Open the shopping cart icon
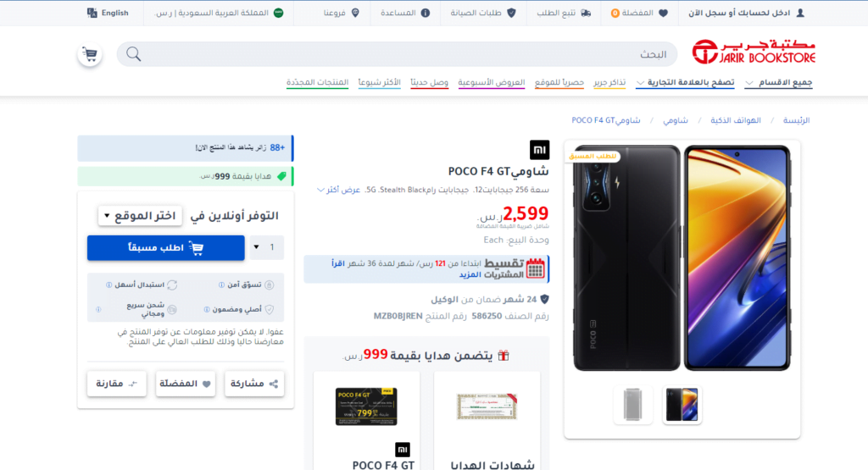This screenshot has width=868, height=470. click(90, 54)
